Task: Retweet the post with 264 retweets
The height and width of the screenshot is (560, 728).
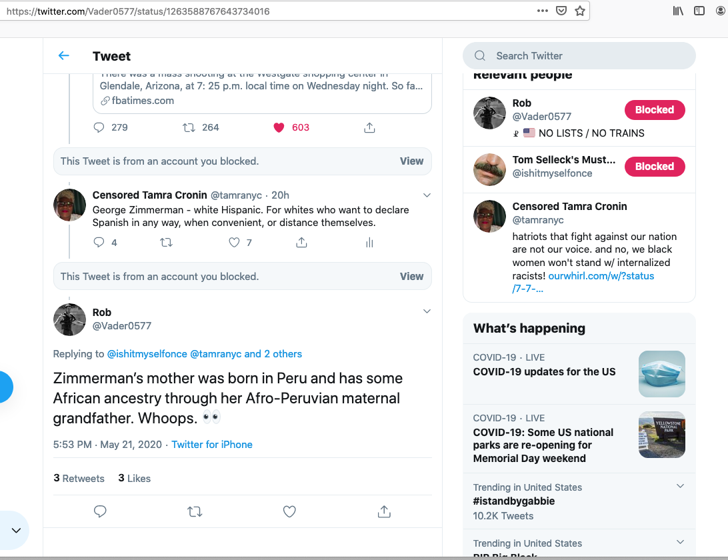Action: point(189,127)
